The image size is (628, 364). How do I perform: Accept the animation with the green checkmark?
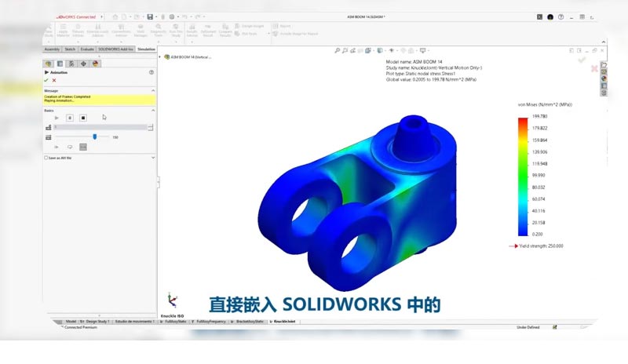point(46,80)
